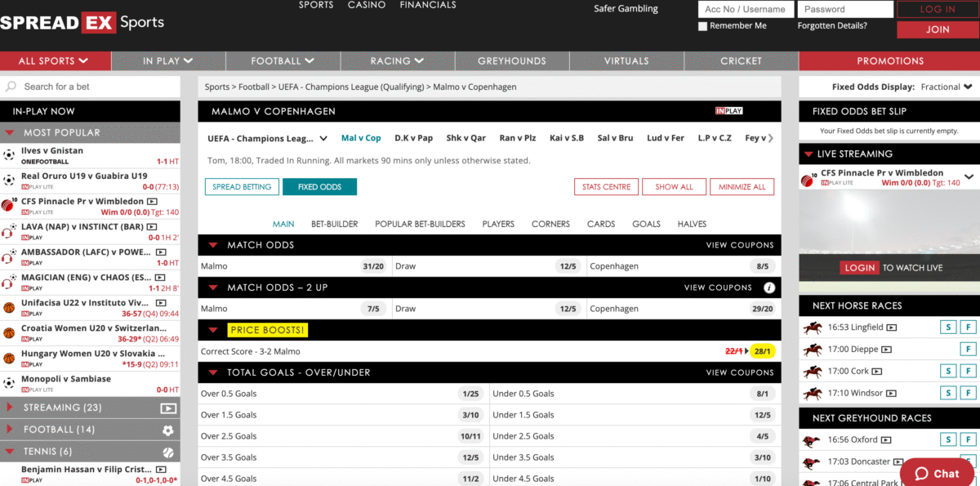Click the S button for 16:53 Lingfield
This screenshot has width=980, height=486.
(x=947, y=328)
